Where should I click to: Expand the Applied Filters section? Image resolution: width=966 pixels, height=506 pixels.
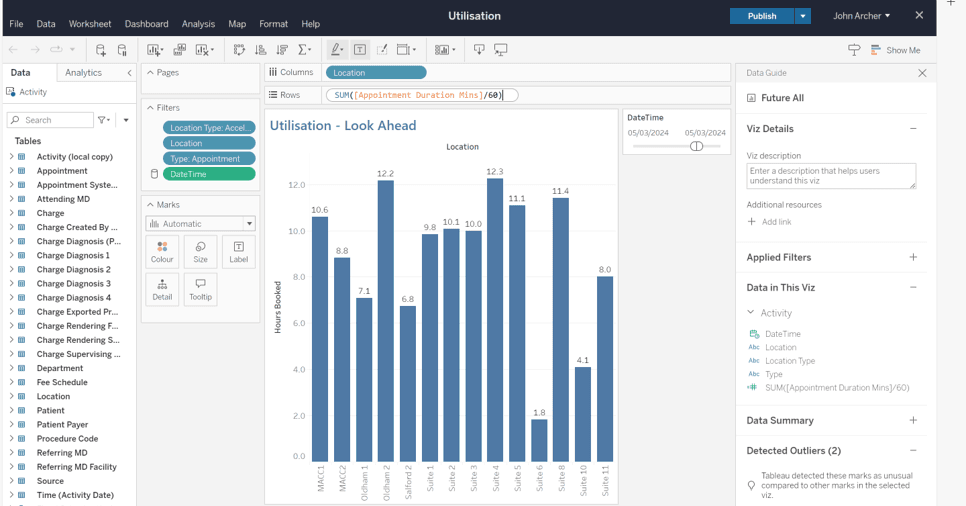coord(912,257)
